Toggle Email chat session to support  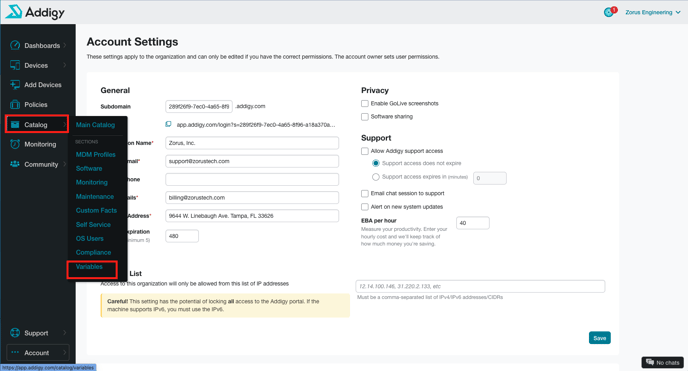click(x=365, y=193)
